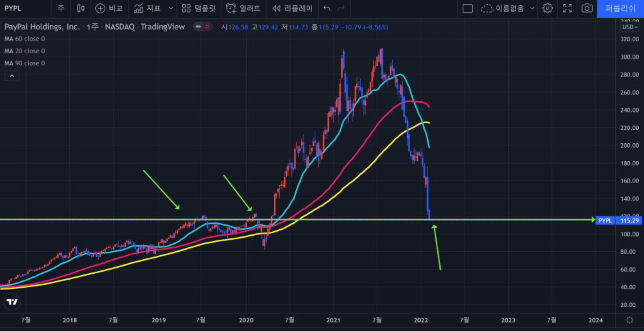The width and height of the screenshot is (644, 331).
Task: Create an alert with 얼러트 button
Action: (x=243, y=8)
